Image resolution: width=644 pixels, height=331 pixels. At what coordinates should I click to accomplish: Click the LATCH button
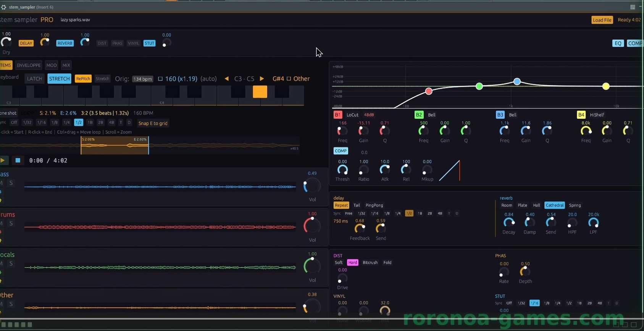[34, 79]
